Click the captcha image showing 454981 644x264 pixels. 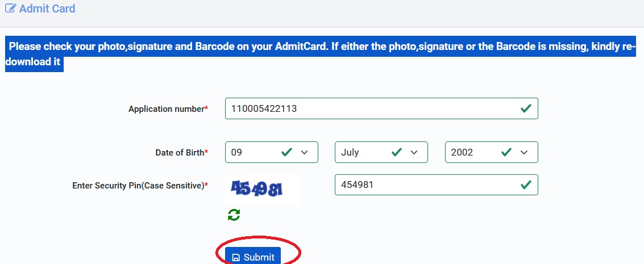[262, 189]
